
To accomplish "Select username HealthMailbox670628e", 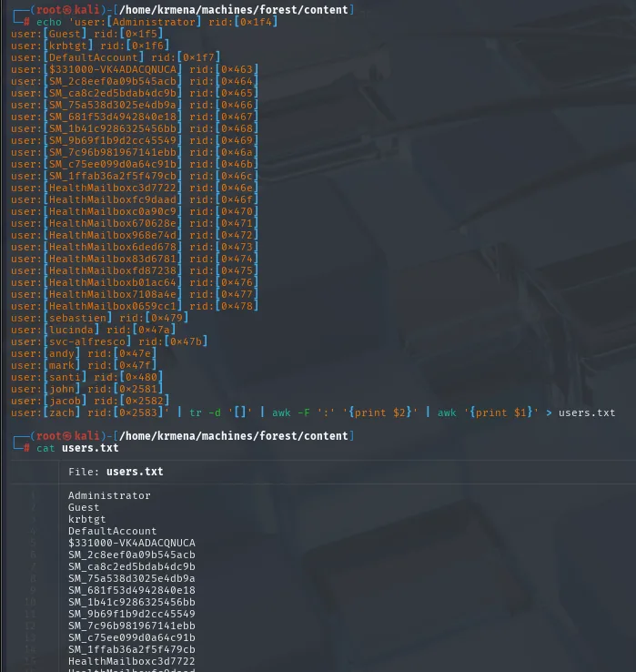I will 113,223.
